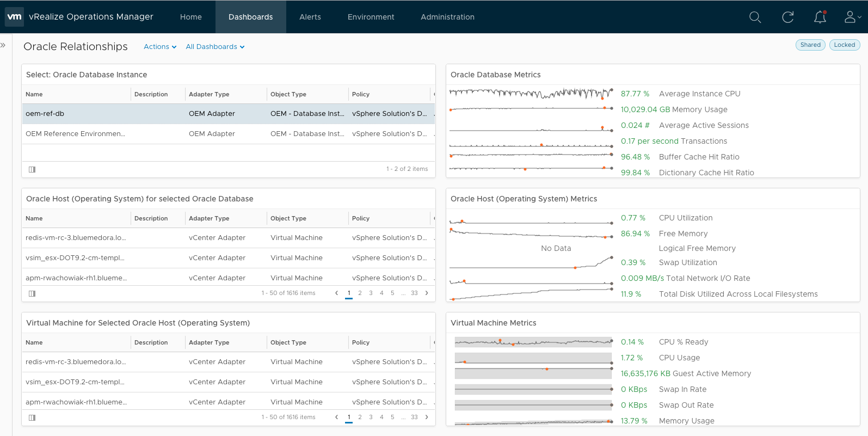The width and height of the screenshot is (868, 436).
Task: Click the CPU % Ready sparkline
Action: pos(533,342)
